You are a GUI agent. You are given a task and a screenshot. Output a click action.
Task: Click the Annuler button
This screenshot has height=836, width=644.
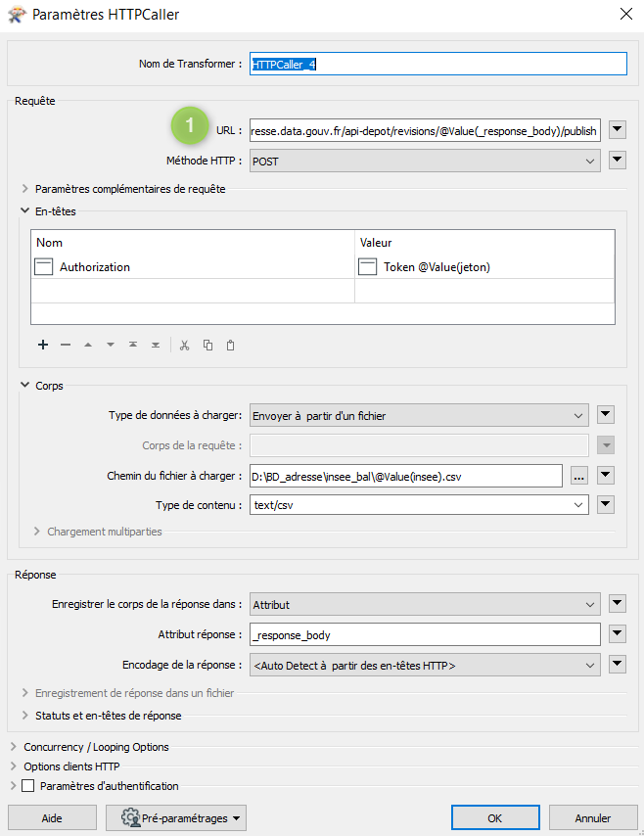click(x=593, y=817)
